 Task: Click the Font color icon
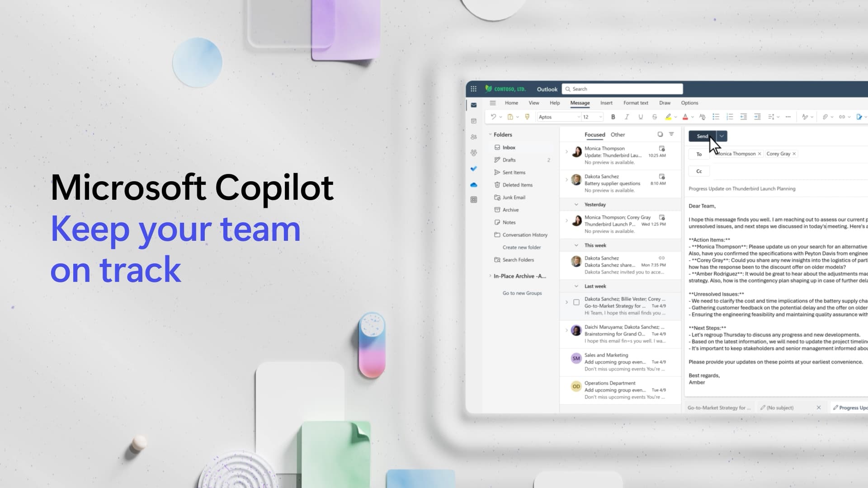(684, 117)
